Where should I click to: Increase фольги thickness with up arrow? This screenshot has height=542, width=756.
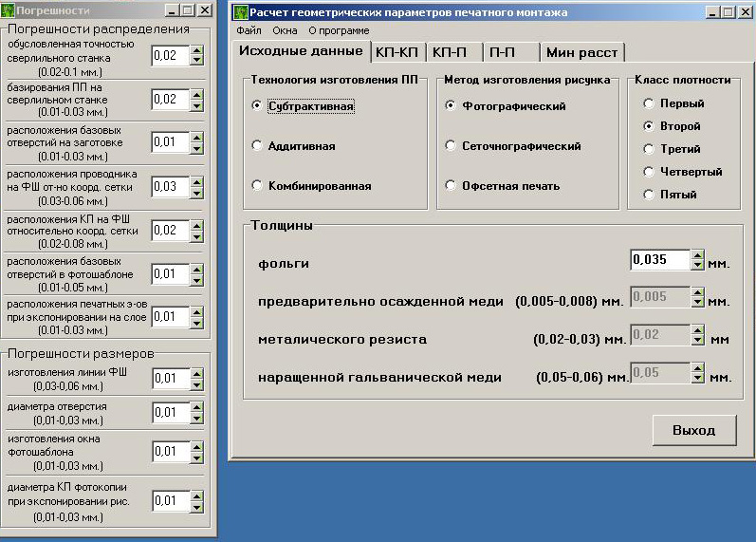(697, 254)
